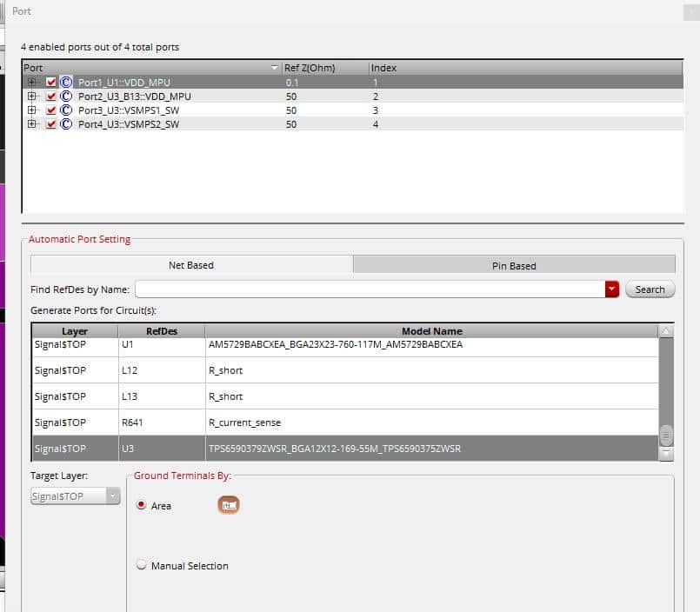This screenshot has height=612, width=700.
Task: Click the circuit icon of Port2_U3_B13::VDD_MPU
Action: [66, 96]
